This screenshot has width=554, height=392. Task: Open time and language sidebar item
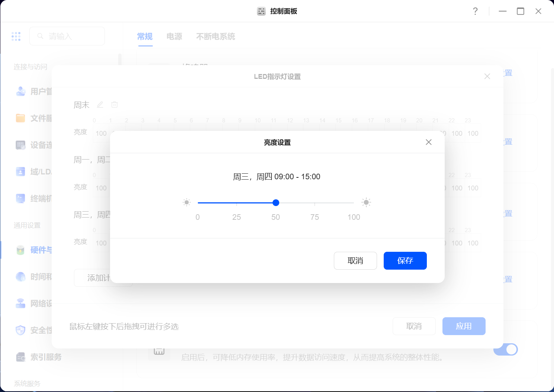point(33,277)
